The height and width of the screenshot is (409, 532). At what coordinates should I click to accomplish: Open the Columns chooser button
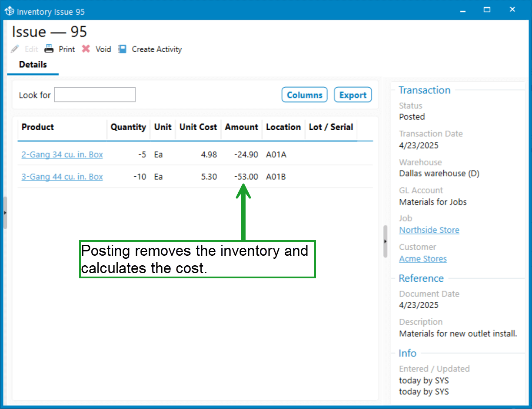[x=305, y=95]
